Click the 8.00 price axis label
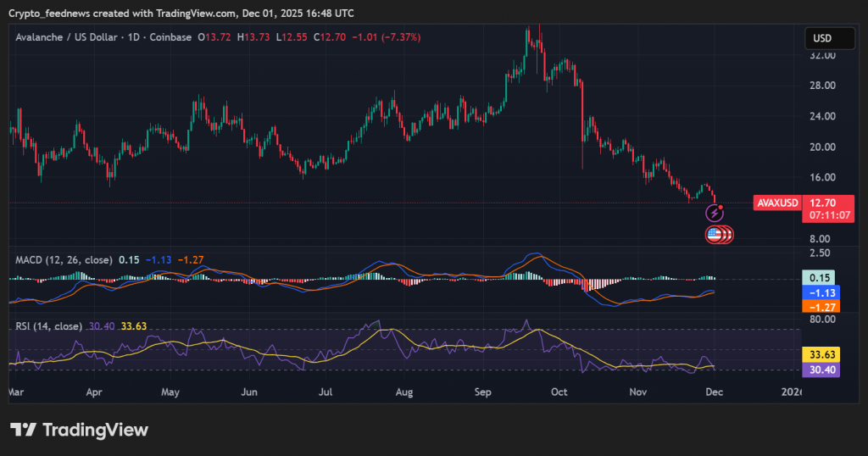The image size is (868, 456). (x=820, y=239)
